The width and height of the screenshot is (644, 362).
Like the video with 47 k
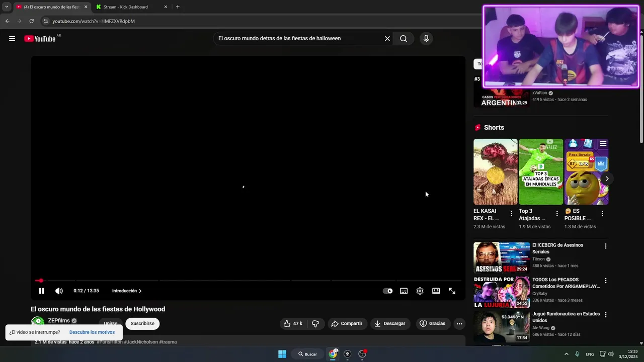[293, 324]
